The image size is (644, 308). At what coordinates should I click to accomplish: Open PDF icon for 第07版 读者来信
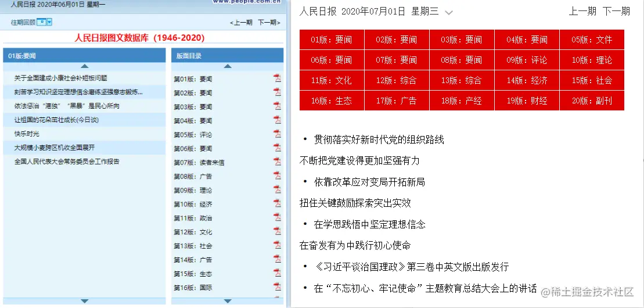coord(278,162)
